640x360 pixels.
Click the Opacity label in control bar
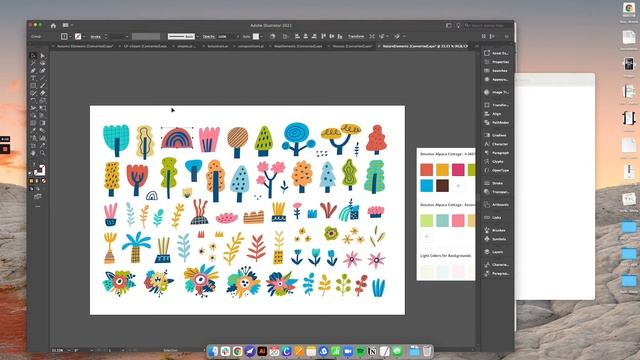coord(209,37)
